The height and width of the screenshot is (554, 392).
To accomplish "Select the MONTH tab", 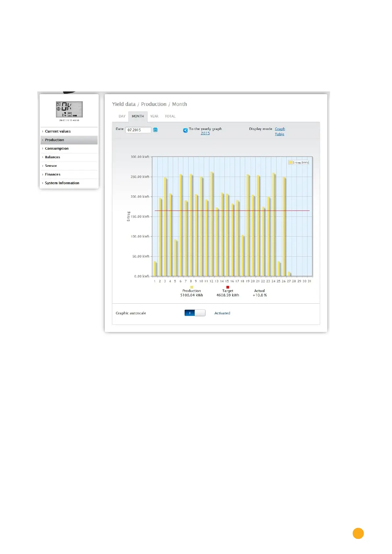I will [x=138, y=116].
